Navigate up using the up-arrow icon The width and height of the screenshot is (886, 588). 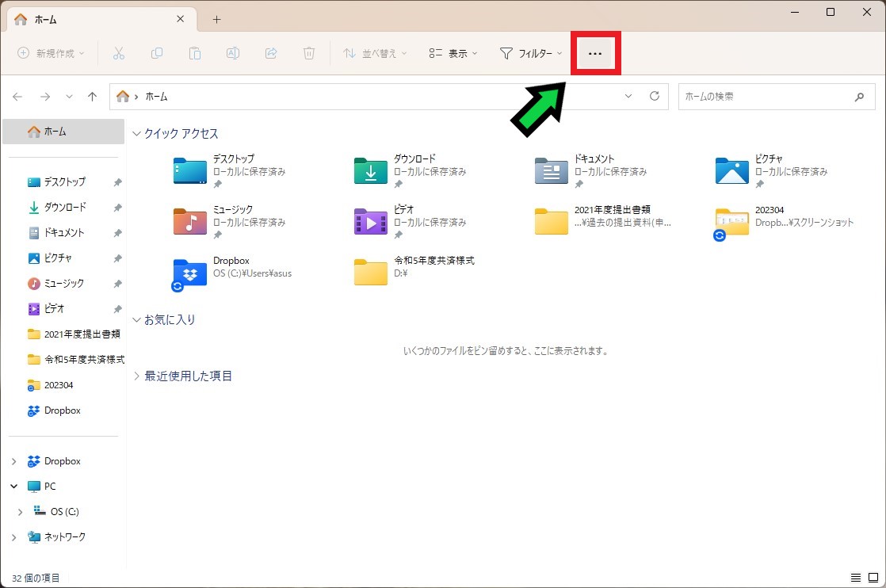(92, 96)
